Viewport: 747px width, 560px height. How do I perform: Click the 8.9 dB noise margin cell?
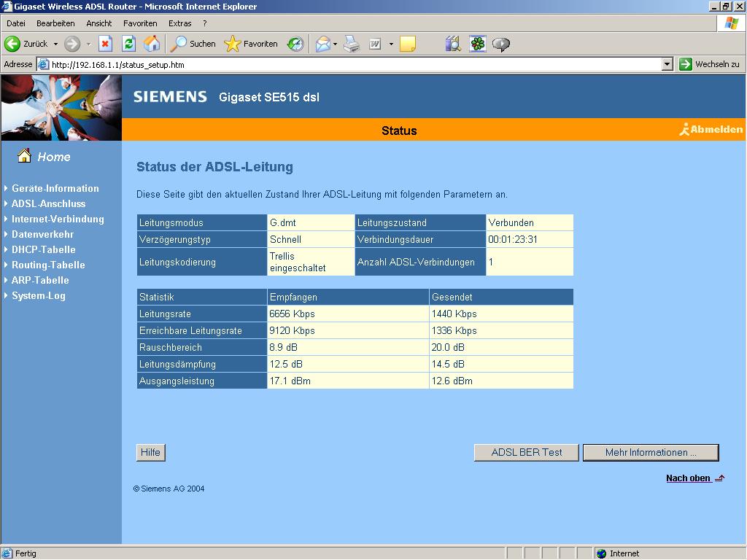pyautogui.click(x=348, y=347)
